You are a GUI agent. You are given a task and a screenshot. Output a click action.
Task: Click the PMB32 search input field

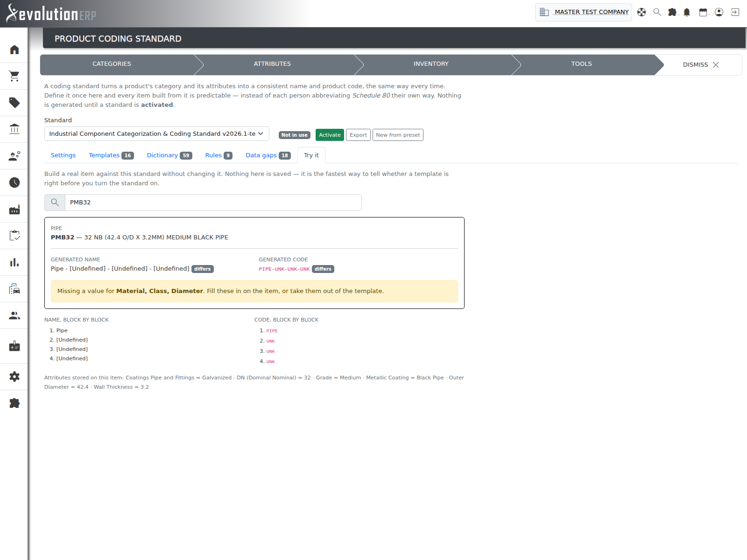(x=213, y=203)
